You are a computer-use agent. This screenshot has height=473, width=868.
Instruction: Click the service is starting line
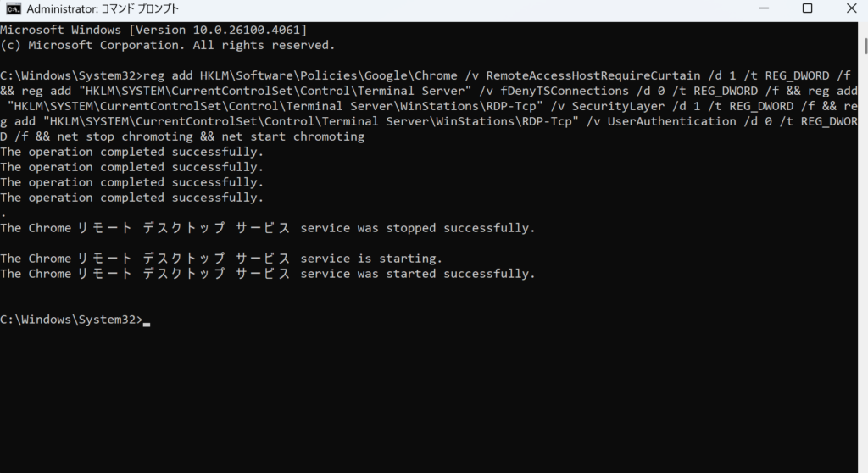point(221,259)
